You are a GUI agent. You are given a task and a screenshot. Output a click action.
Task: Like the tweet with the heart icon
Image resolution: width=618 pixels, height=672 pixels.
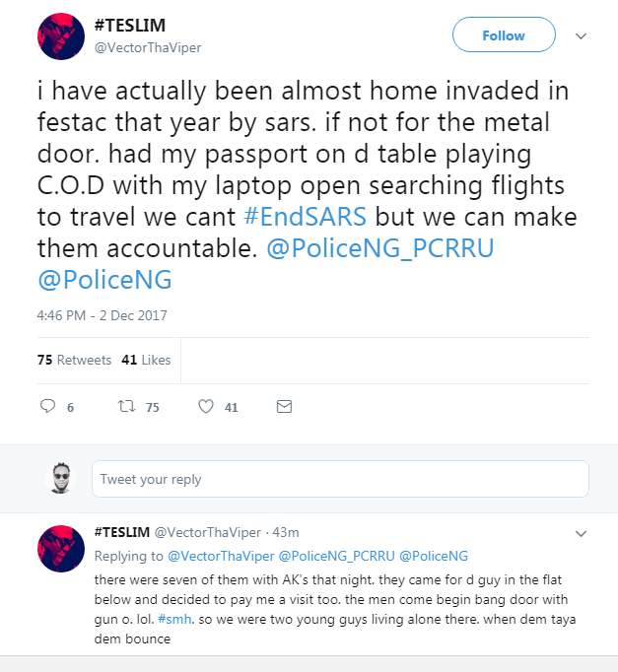click(206, 406)
